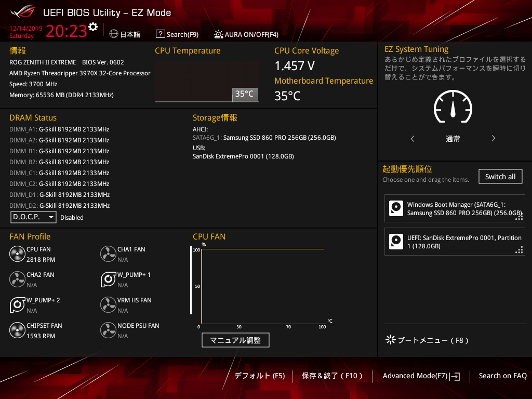Viewport: 532px width, 399px height.
Task: Select the CHIPSET FAN icon
Action: click(17, 330)
